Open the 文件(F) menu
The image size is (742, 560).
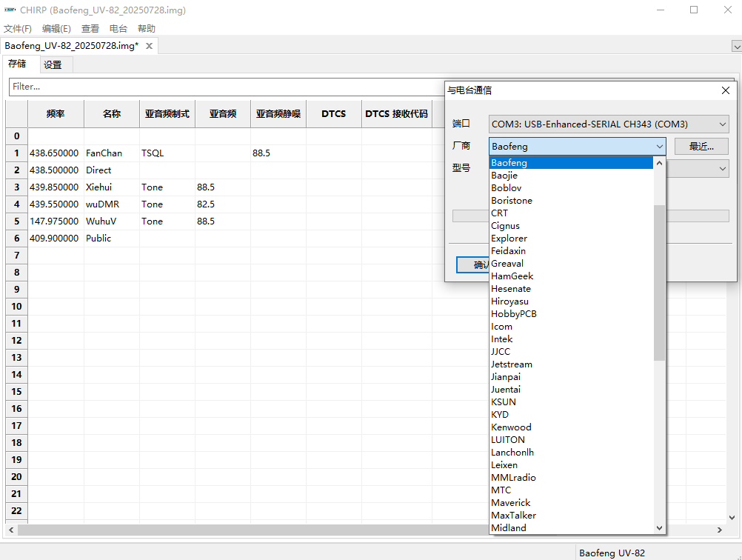[x=18, y=28]
